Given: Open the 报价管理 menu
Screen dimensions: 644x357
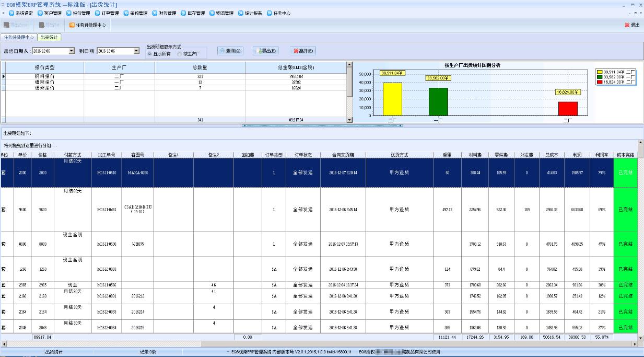Looking at the screenshot, I should 78,13.
